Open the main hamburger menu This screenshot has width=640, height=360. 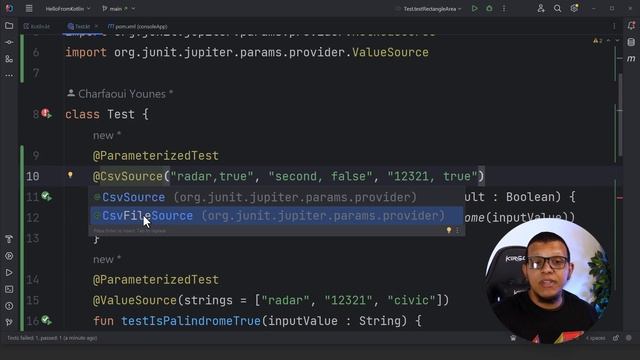point(29,8)
